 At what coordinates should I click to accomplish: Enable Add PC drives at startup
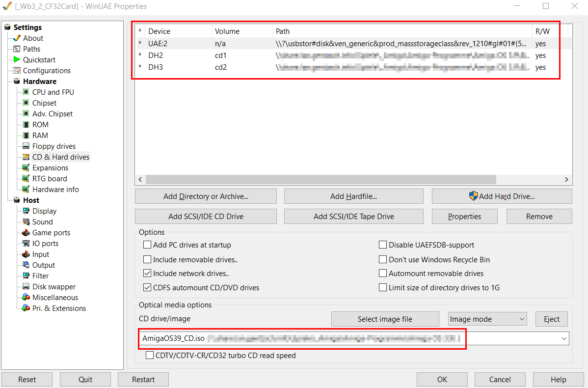[147, 245]
